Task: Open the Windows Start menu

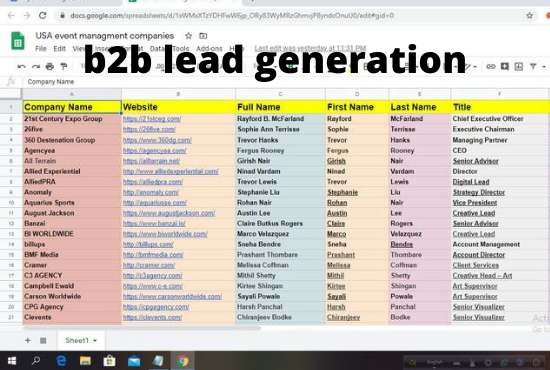Action: coord(12,361)
